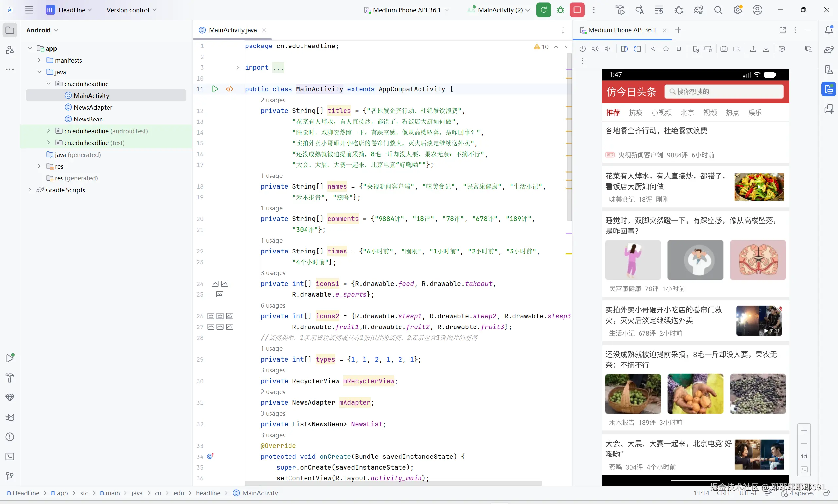Open the Android project view dropdown

click(42, 30)
